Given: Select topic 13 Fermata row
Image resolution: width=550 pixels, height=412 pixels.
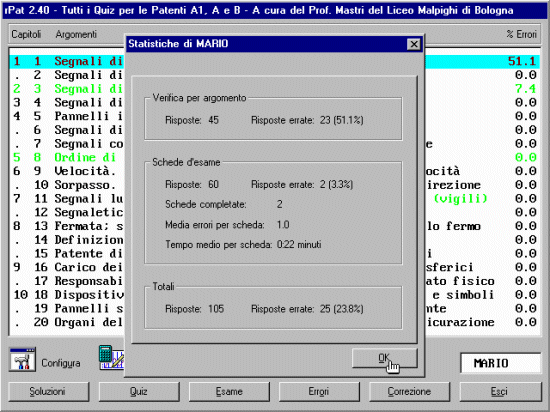Looking at the screenshot, I should pos(274,226).
